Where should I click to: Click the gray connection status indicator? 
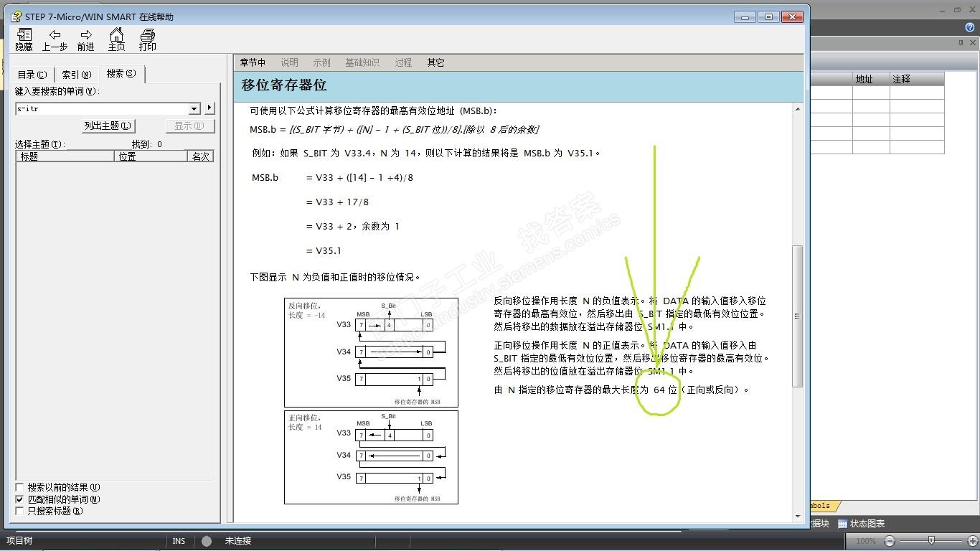[x=207, y=541]
